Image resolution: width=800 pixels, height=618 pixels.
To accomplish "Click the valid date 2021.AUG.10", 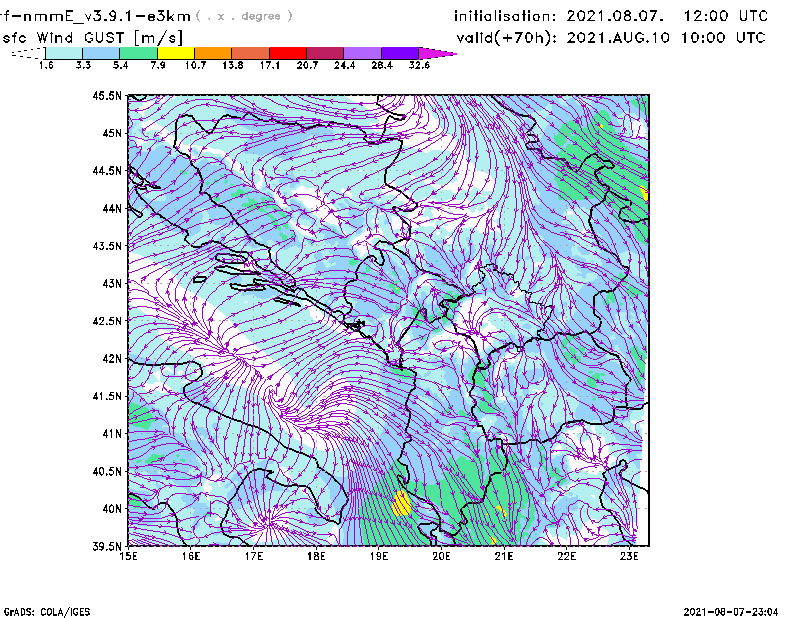I will [618, 38].
